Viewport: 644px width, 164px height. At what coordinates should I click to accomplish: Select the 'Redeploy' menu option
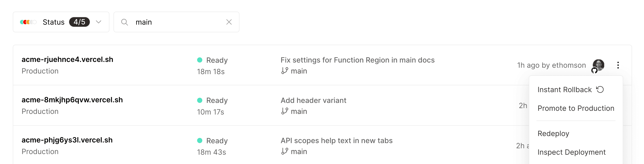point(554,133)
